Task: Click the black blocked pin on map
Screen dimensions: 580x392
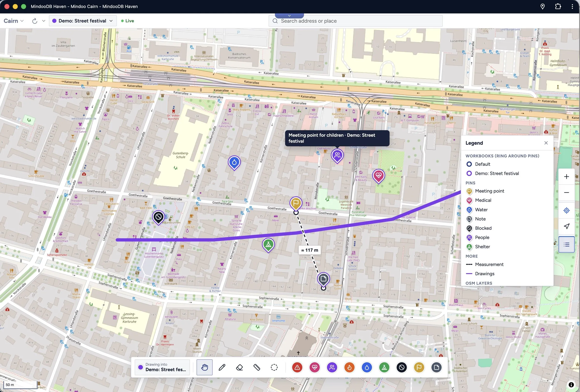Action: [x=158, y=217]
